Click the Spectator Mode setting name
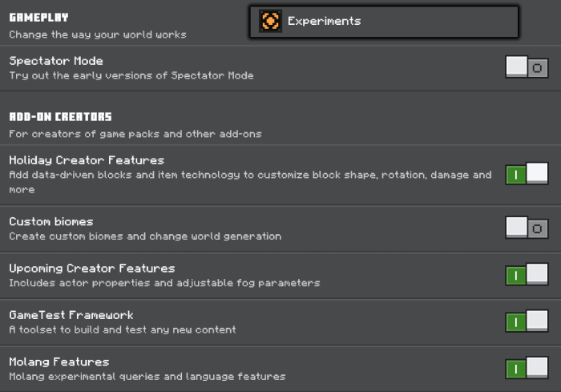 pyautogui.click(x=56, y=61)
